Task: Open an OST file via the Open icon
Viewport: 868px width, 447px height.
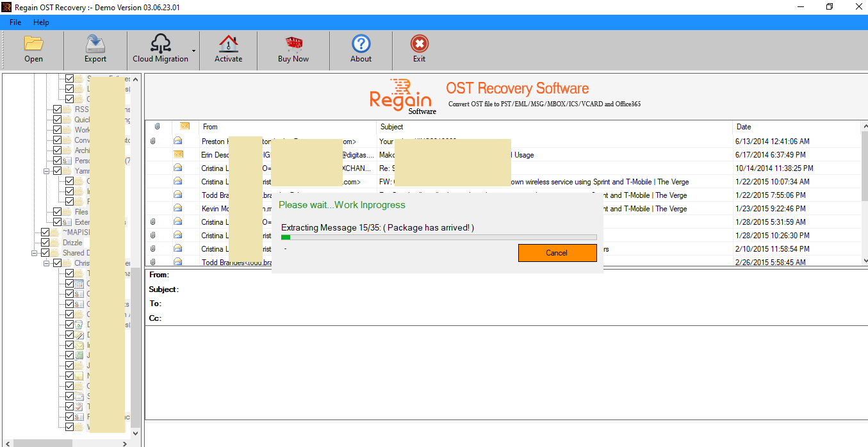Action: [x=33, y=49]
